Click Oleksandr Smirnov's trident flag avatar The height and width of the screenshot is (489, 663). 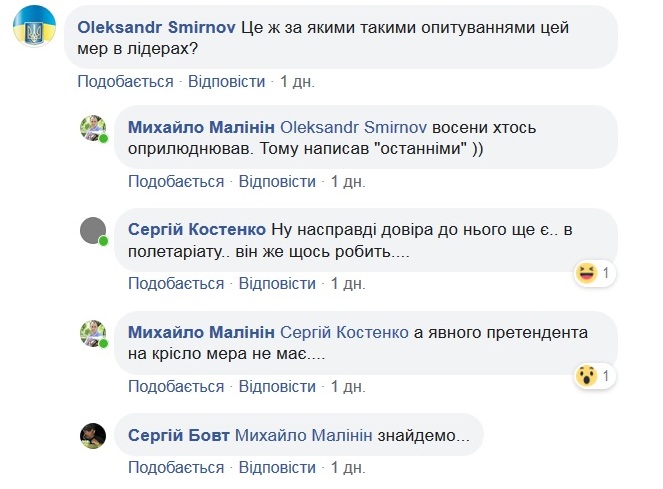34,32
